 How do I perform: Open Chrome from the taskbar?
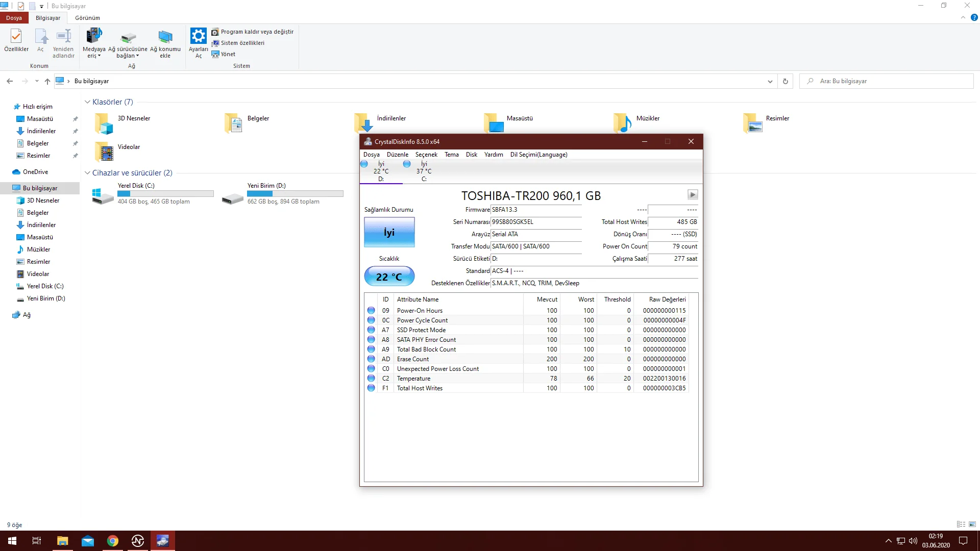pos(113,541)
